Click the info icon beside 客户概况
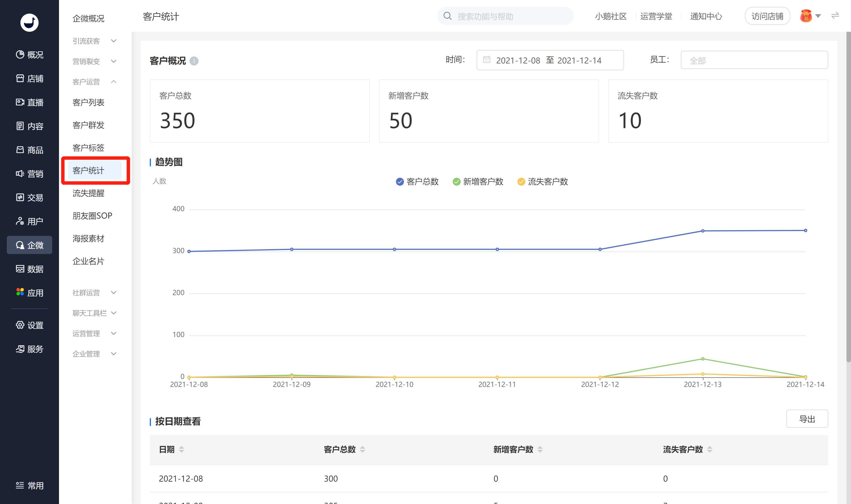The height and width of the screenshot is (504, 851). 194,61
